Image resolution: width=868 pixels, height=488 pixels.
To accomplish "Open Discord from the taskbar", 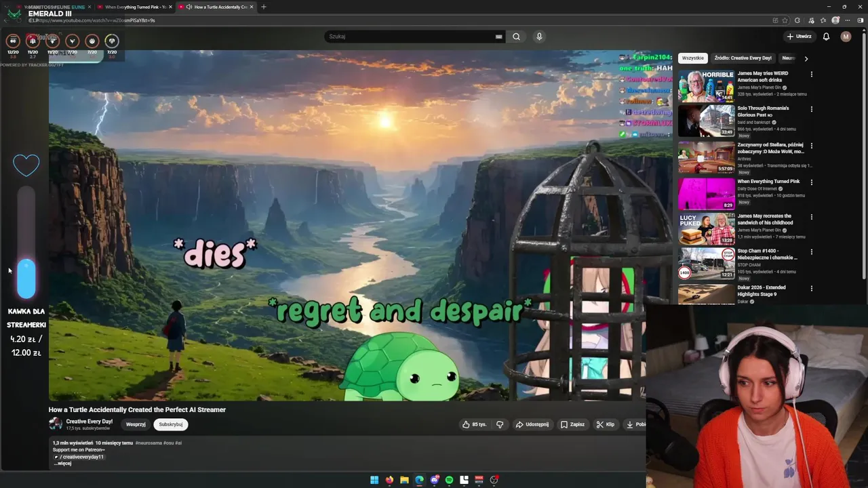I will coord(434,480).
